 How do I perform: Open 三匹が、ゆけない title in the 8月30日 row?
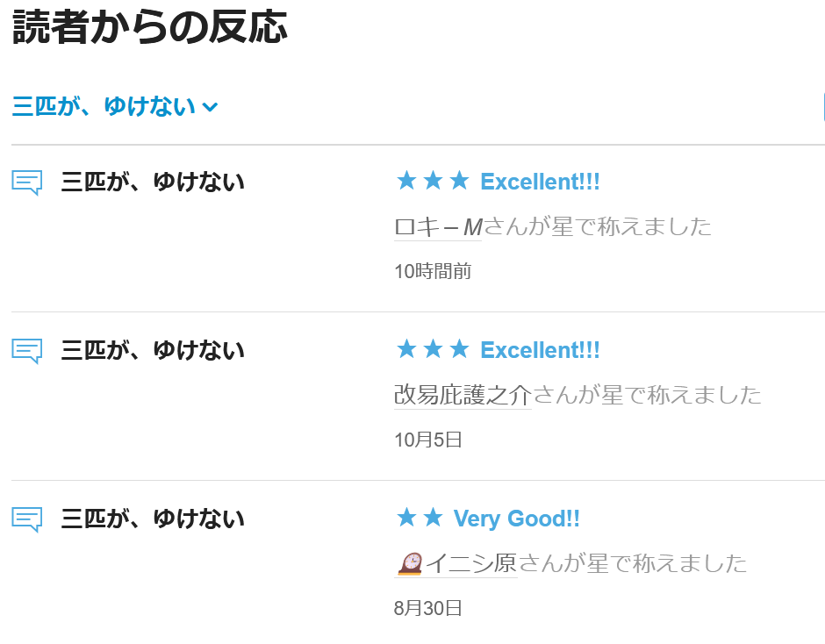[x=153, y=519]
